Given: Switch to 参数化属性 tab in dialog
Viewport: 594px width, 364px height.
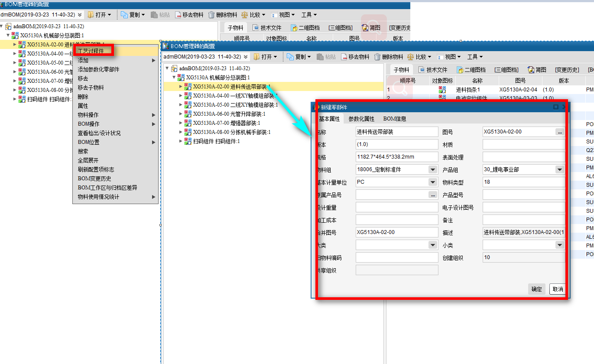Looking at the screenshot, I should point(361,119).
